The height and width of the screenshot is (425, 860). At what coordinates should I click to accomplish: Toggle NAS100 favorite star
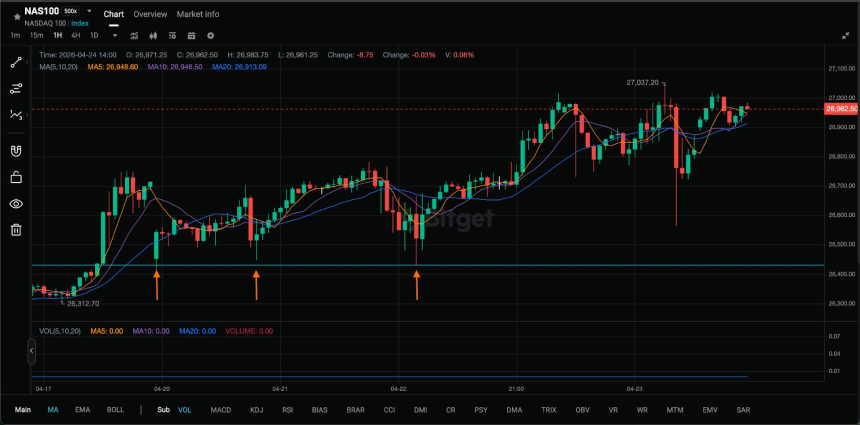coord(17,17)
